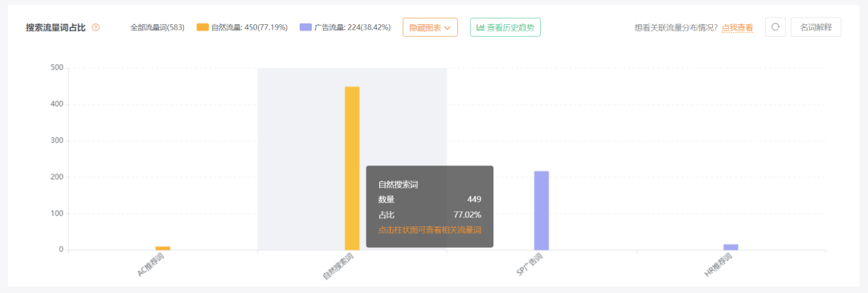Click the tall 自然搜索词 orange bar
Viewport: 868px width, 293px height.
[352, 168]
